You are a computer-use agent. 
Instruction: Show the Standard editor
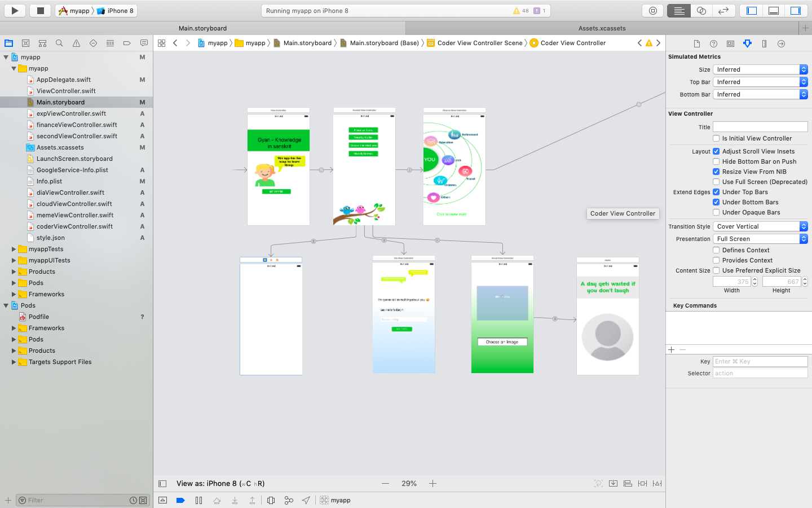coord(679,11)
